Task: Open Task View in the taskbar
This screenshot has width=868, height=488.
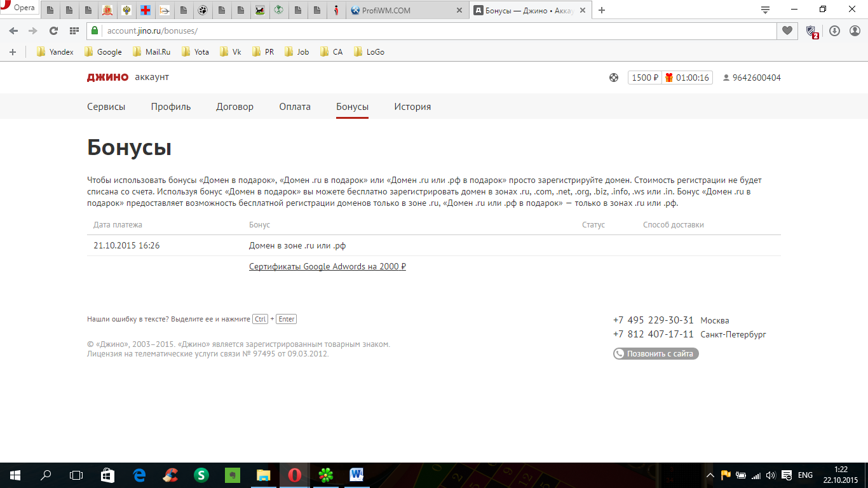Action: [76, 475]
